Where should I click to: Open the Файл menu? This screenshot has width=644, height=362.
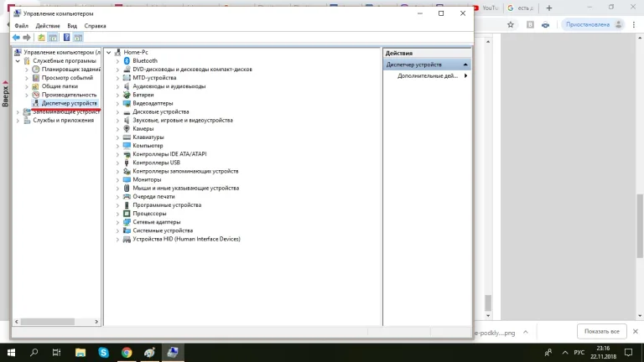21,26
